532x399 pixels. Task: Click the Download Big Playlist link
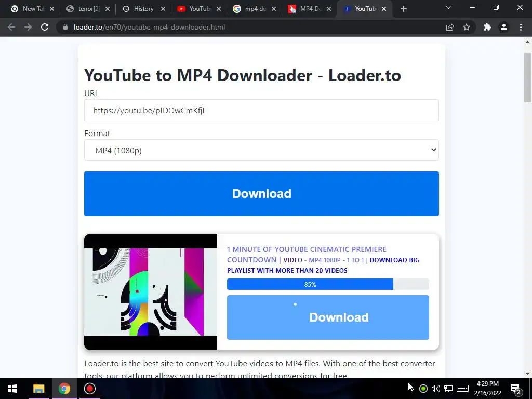tap(323, 265)
